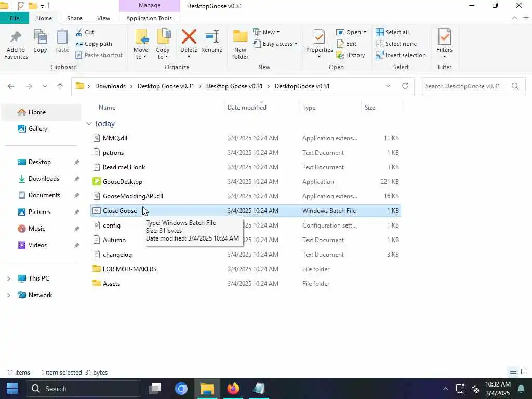Sort by Name column header
Screen dimensions: 532x399
[107, 108]
